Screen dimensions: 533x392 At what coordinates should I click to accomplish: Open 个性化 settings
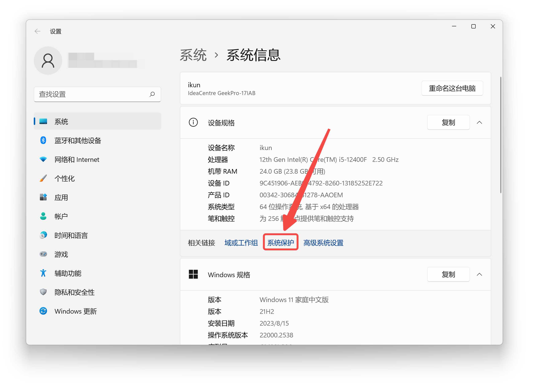tap(97, 179)
